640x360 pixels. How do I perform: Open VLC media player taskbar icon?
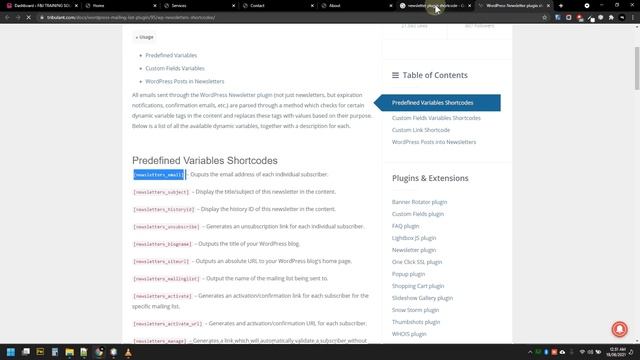[128, 352]
